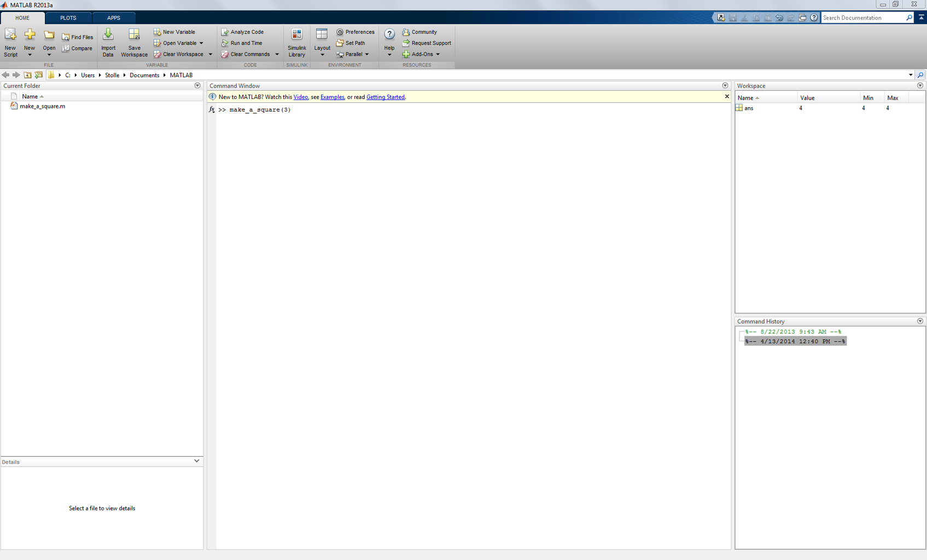This screenshot has height=560, width=927.
Task: Go back to the previous folder
Action: (x=5, y=75)
